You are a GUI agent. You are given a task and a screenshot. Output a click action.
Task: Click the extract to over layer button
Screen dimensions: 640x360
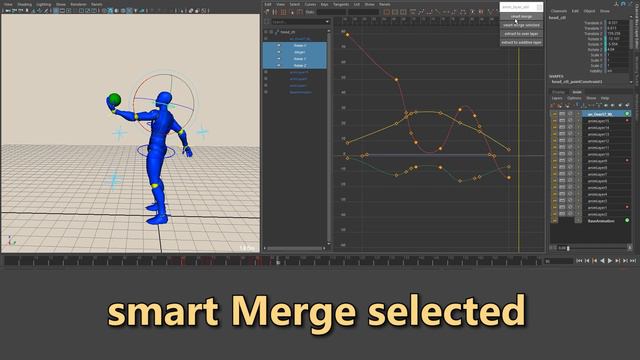[521, 33]
